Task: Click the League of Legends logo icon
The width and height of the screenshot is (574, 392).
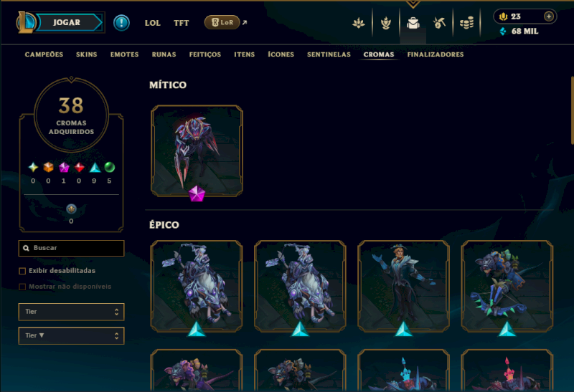Action: click(26, 22)
